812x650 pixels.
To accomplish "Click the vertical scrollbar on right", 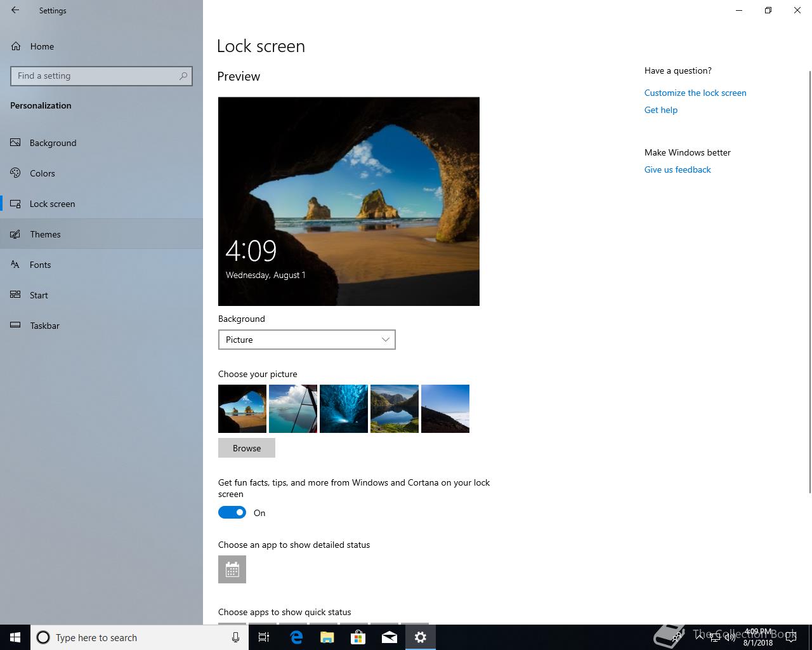I will tap(809, 281).
